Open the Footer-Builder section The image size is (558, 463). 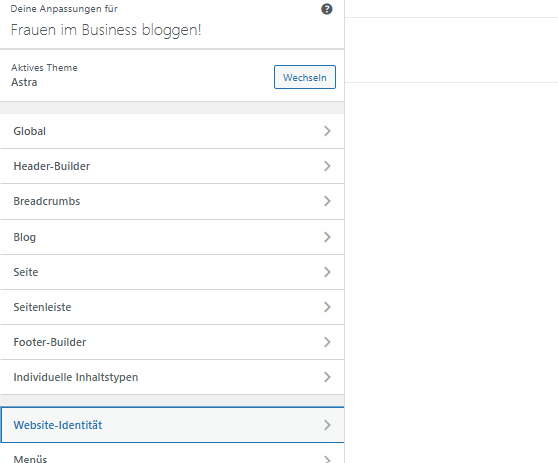(x=172, y=342)
